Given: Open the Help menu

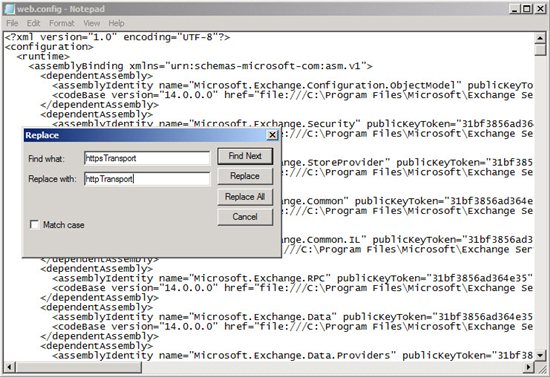Looking at the screenshot, I should point(116,23).
